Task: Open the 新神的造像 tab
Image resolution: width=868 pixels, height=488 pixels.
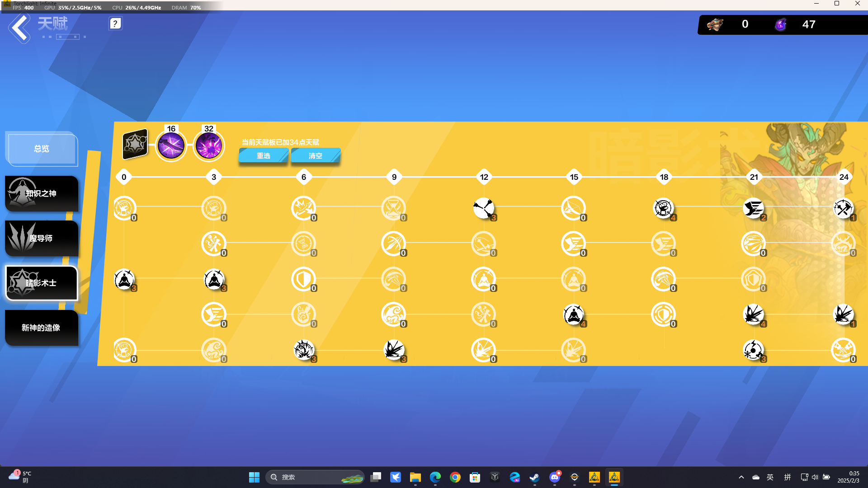Action: [x=42, y=328]
